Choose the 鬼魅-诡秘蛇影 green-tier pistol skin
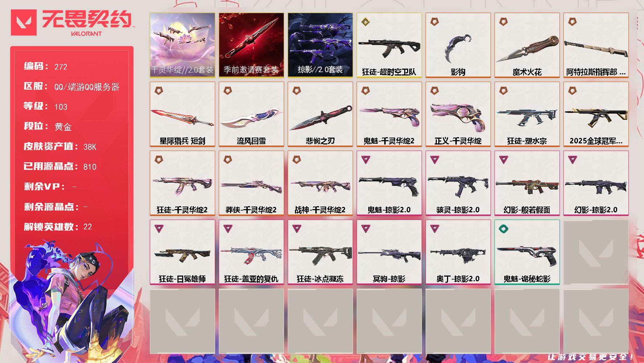Viewport: 644px width, 363px height. pyautogui.click(x=527, y=252)
